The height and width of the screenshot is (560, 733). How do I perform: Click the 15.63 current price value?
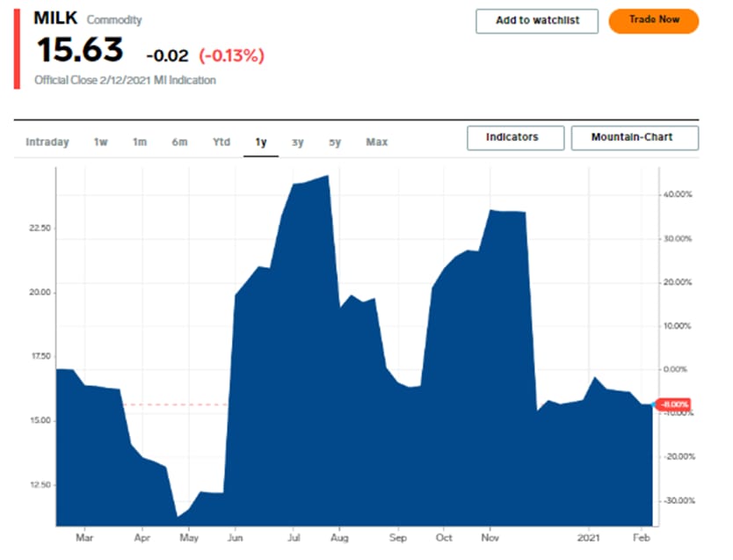[x=80, y=51]
